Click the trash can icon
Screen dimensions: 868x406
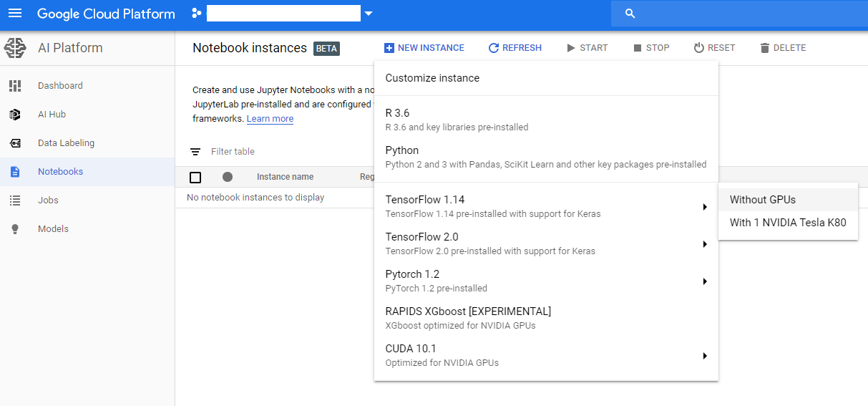tap(765, 48)
